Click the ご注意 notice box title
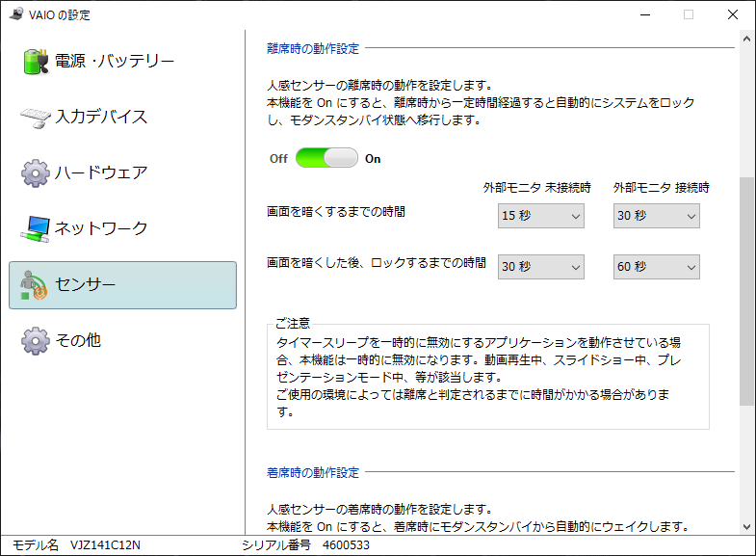The image size is (756, 556). (292, 323)
